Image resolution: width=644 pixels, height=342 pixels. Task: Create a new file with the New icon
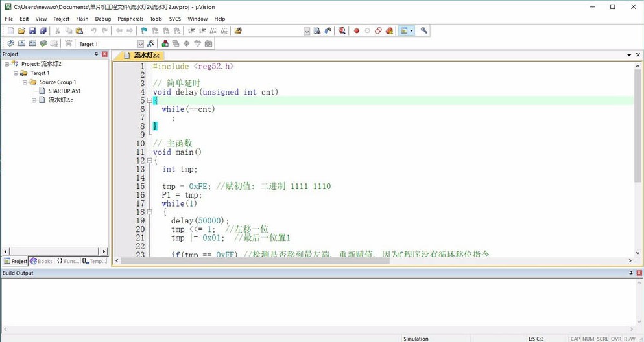point(11,30)
